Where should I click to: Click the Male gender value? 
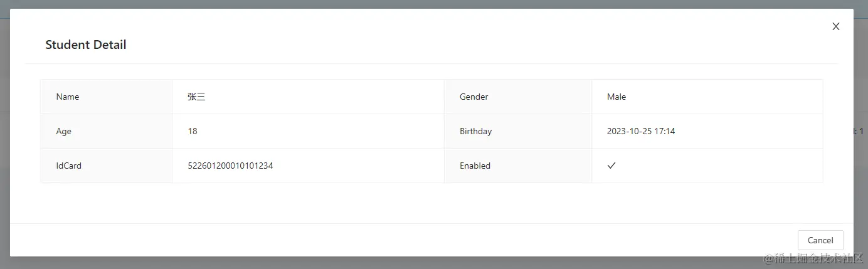pyautogui.click(x=617, y=97)
